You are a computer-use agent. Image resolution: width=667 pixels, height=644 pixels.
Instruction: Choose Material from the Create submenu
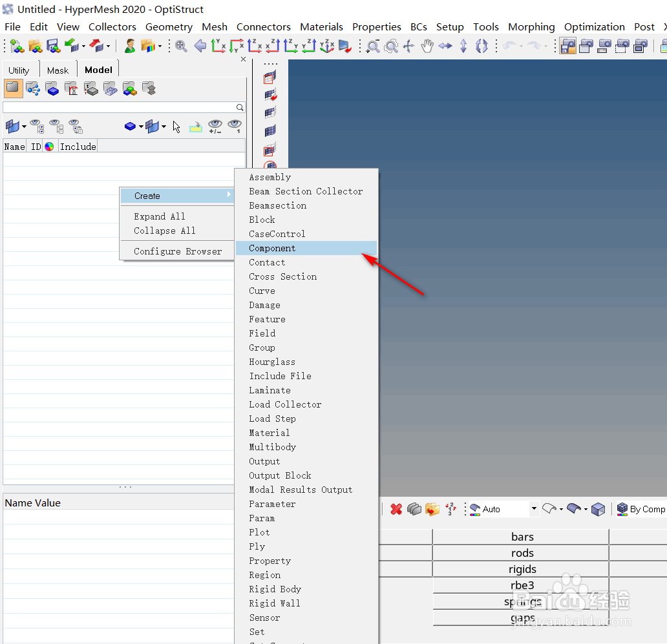pos(306,433)
